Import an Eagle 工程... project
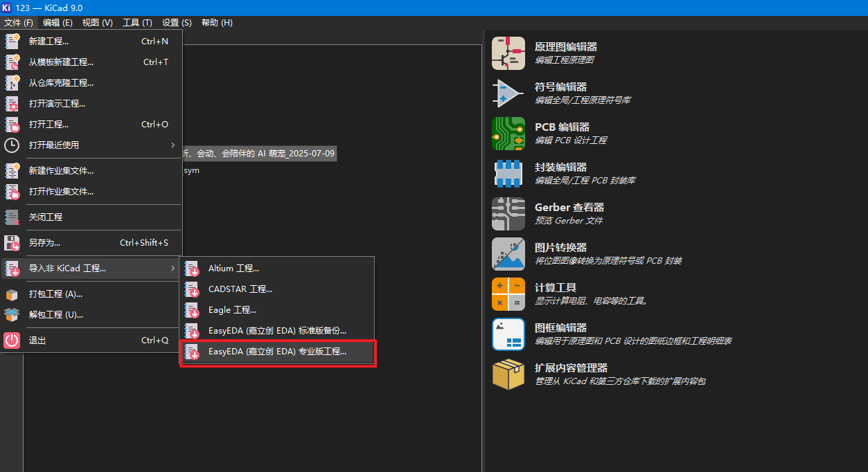 pos(277,310)
